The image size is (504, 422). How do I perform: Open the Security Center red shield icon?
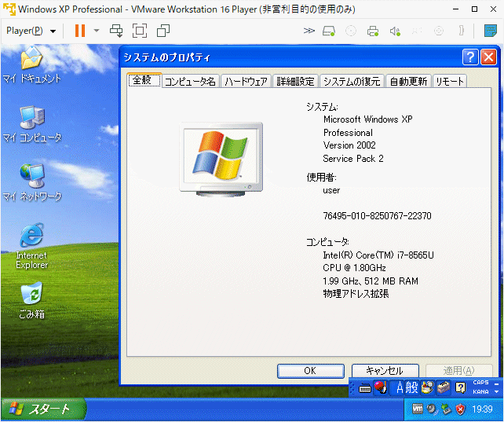(461, 409)
